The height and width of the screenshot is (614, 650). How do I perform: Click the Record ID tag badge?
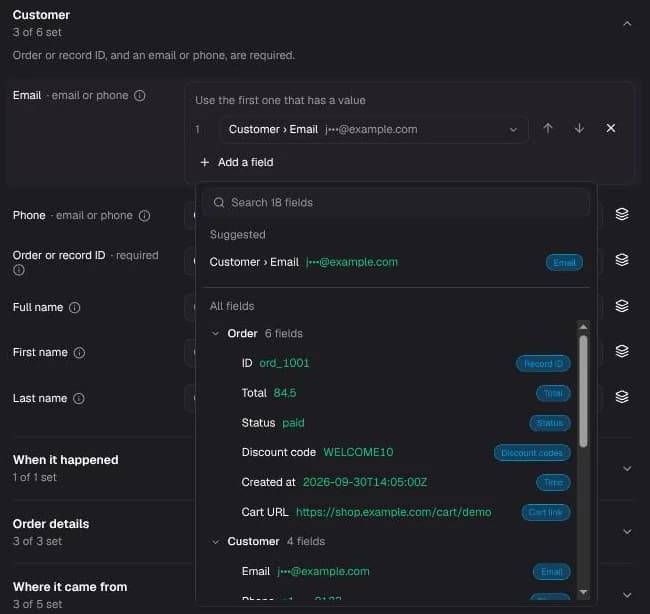543,364
